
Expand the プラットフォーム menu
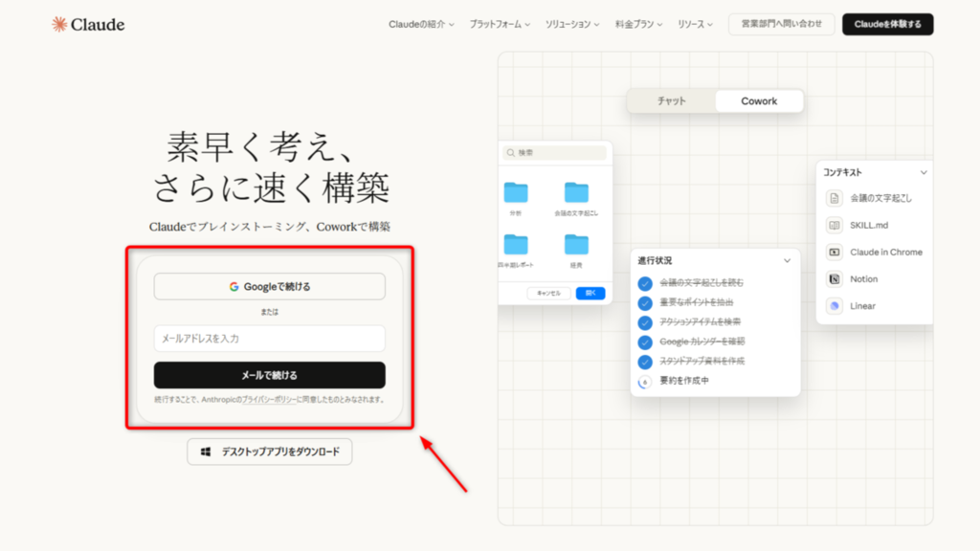[x=500, y=24]
